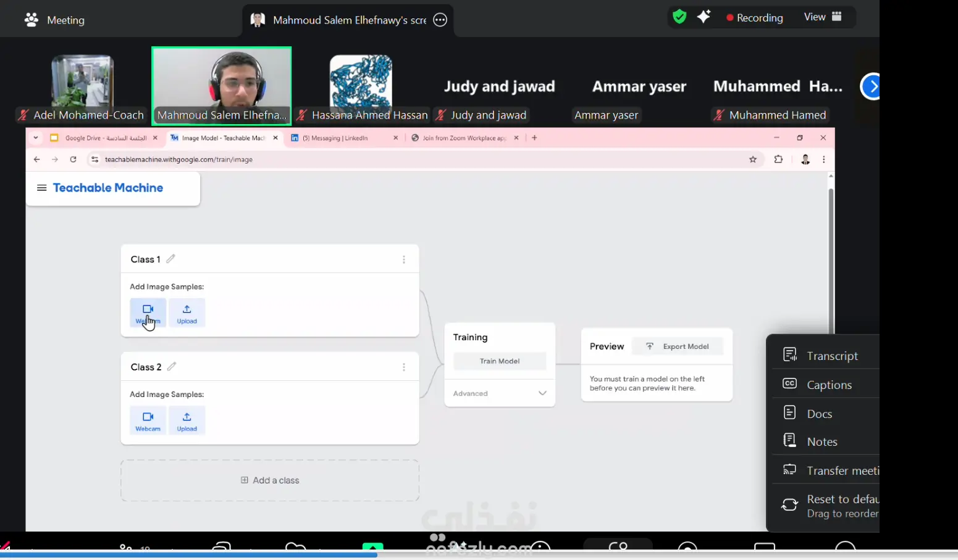Click the Export Model button

point(678,346)
